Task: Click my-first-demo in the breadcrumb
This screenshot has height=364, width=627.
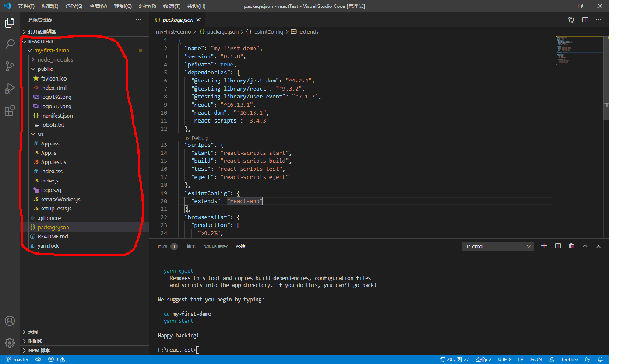Action: click(173, 32)
